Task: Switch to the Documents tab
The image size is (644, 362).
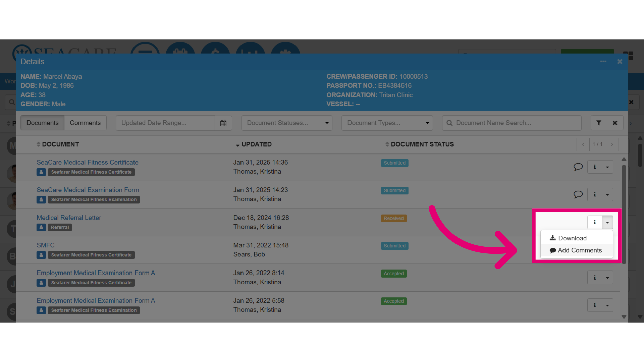Action: pyautogui.click(x=43, y=123)
